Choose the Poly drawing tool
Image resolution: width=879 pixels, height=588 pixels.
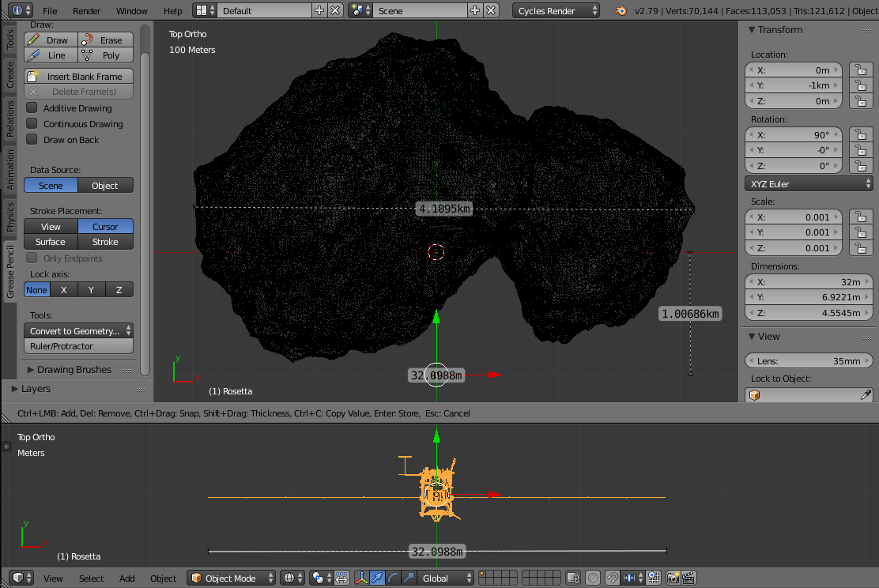pos(105,55)
